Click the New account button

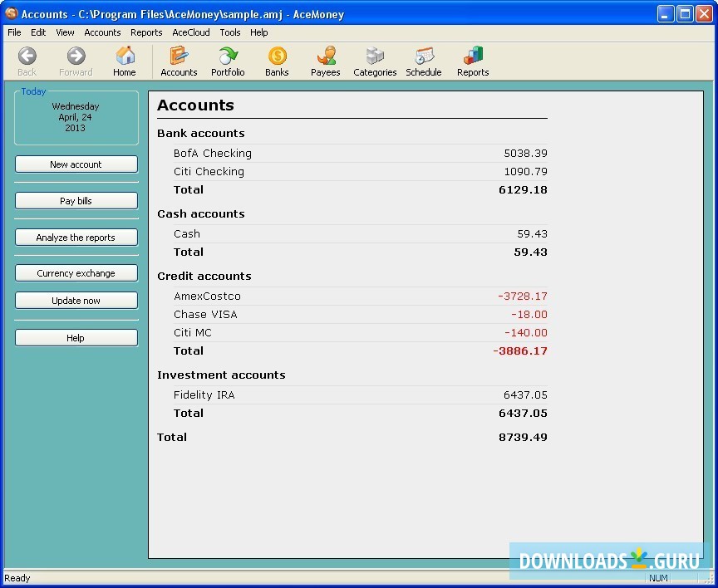pyautogui.click(x=76, y=164)
